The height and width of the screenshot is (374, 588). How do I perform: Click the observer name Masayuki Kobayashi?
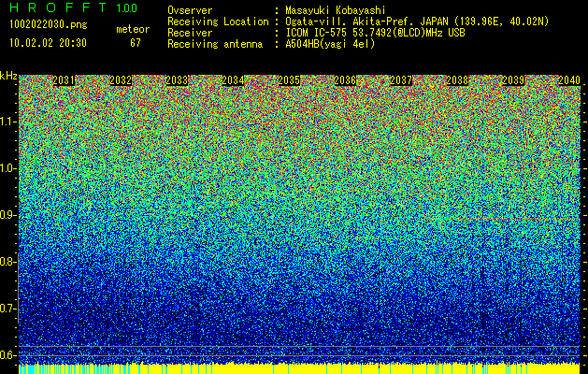336,10
